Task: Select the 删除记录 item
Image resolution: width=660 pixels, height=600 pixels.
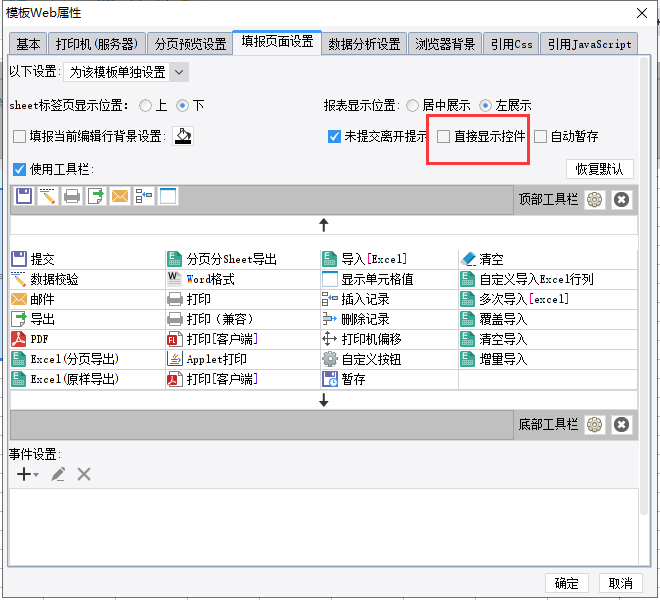Action: point(389,319)
